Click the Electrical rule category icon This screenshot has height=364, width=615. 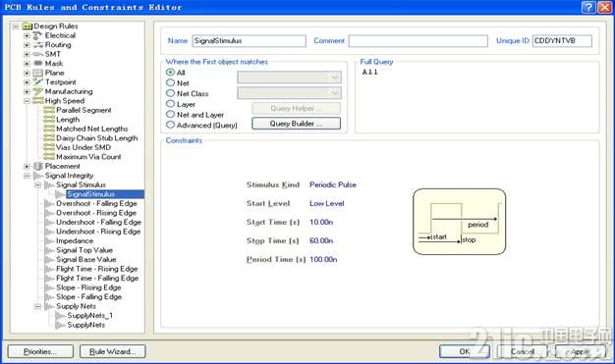click(37, 35)
